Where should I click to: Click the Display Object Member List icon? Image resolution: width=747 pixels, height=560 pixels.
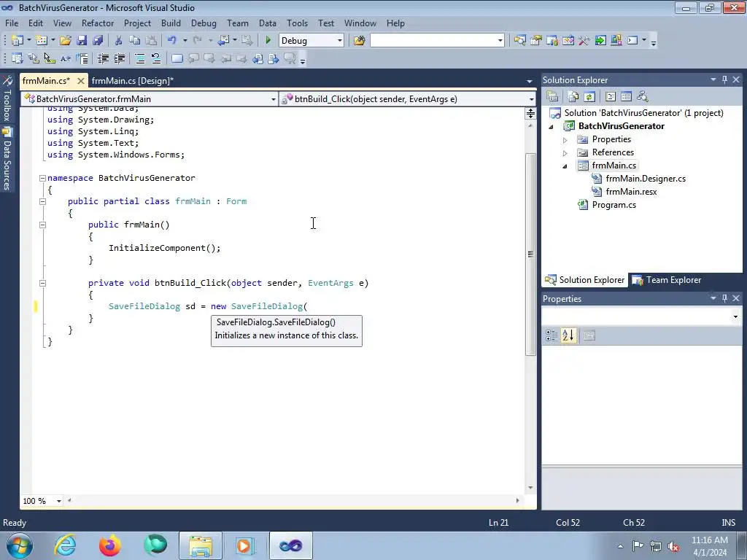tap(18, 58)
